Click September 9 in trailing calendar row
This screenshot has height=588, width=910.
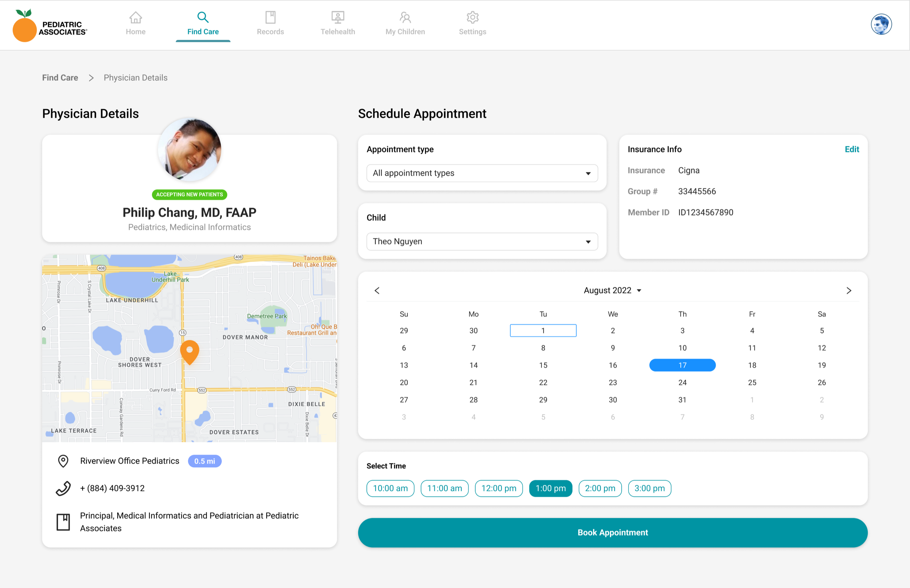(821, 417)
